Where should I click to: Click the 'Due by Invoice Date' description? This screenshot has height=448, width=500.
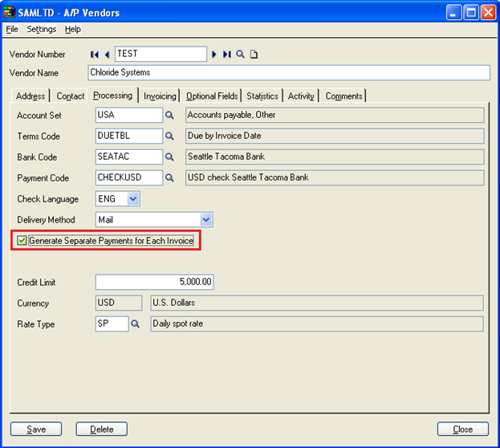(335, 136)
